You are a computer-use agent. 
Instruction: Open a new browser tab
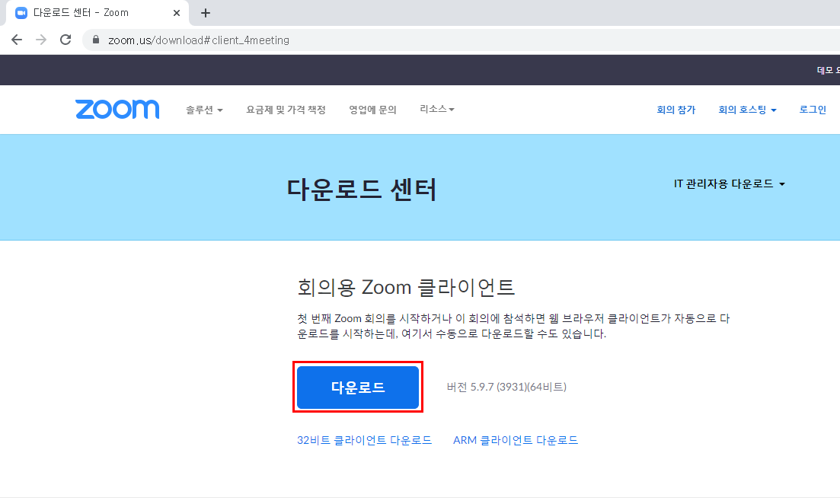tap(206, 13)
